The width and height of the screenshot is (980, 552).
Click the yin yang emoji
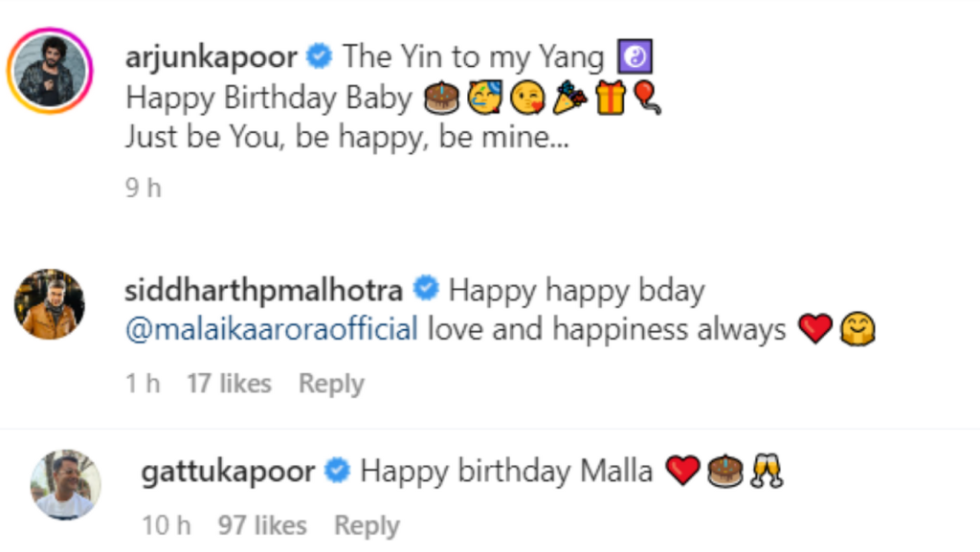[x=635, y=56]
